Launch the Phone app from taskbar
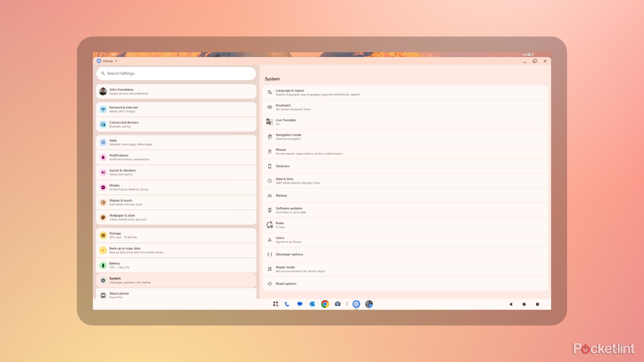Viewport: 644px width, 362px height. pyautogui.click(x=287, y=304)
